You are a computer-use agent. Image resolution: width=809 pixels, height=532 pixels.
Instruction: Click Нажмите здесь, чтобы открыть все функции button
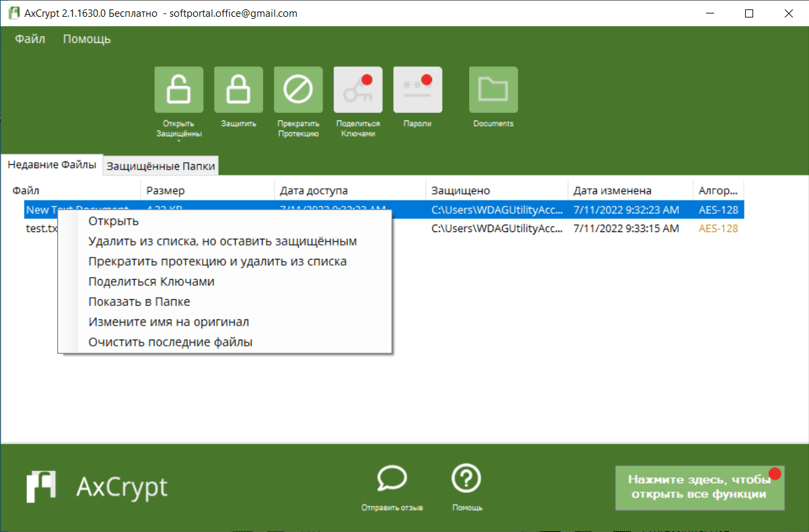pos(700,487)
